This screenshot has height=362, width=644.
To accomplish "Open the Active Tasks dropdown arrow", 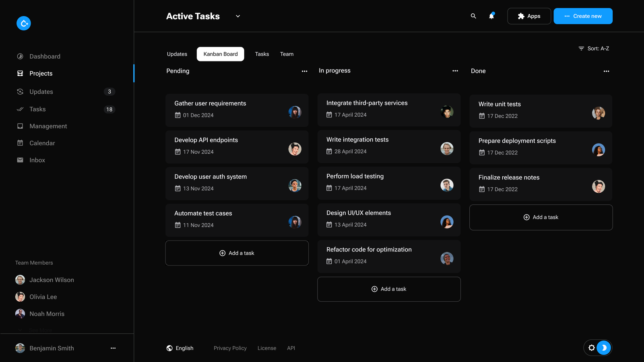I will (x=237, y=16).
